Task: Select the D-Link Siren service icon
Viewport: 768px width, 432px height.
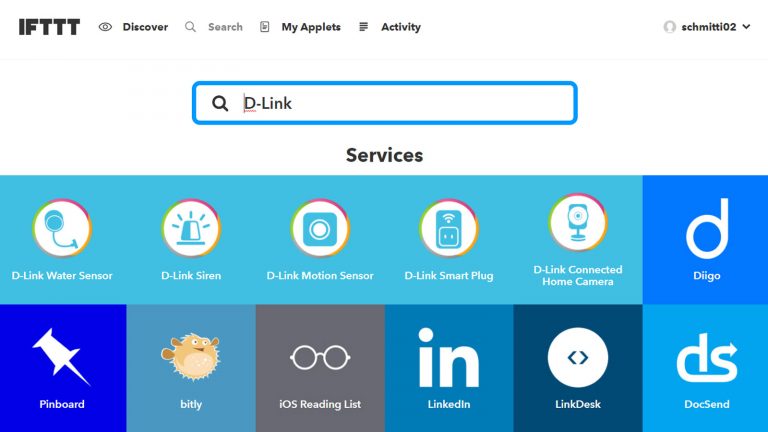Action: pyautogui.click(x=191, y=228)
